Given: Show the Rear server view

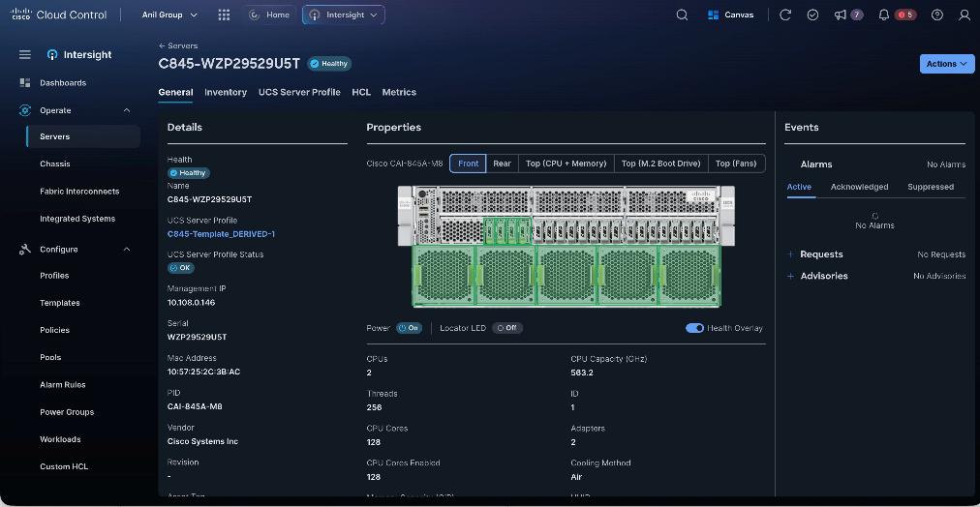Looking at the screenshot, I should [502, 164].
